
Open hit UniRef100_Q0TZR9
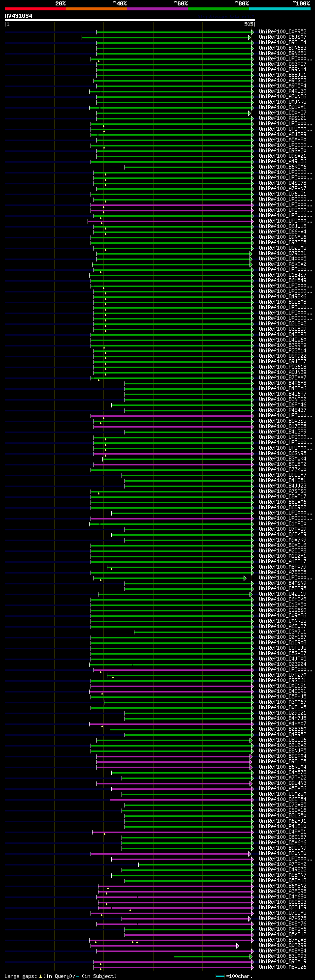[x=283, y=946]
